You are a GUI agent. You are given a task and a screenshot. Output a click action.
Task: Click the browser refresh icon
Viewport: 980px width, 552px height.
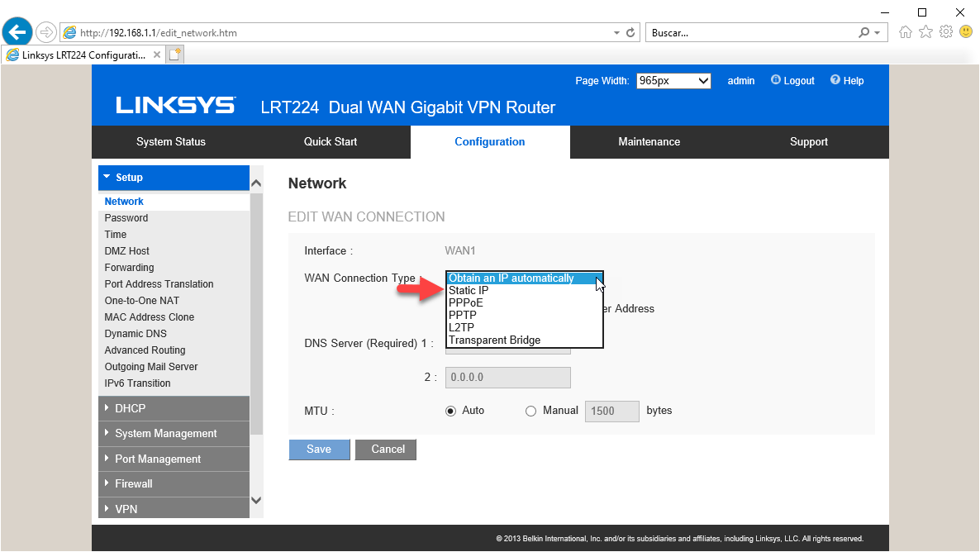pyautogui.click(x=631, y=33)
